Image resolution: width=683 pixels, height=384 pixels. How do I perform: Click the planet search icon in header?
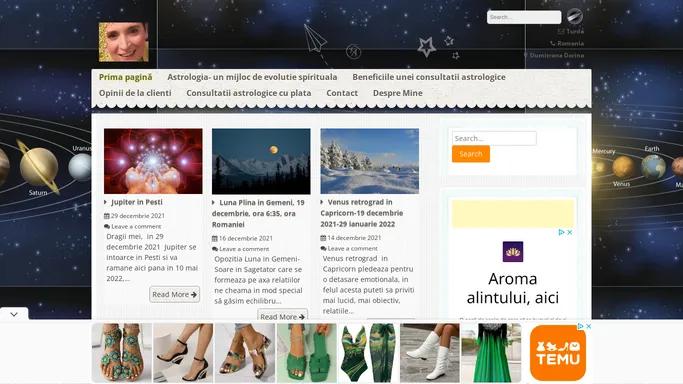(575, 17)
